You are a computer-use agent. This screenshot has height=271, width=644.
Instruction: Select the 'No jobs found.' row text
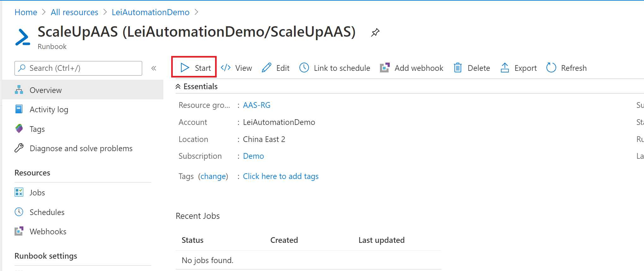click(208, 260)
